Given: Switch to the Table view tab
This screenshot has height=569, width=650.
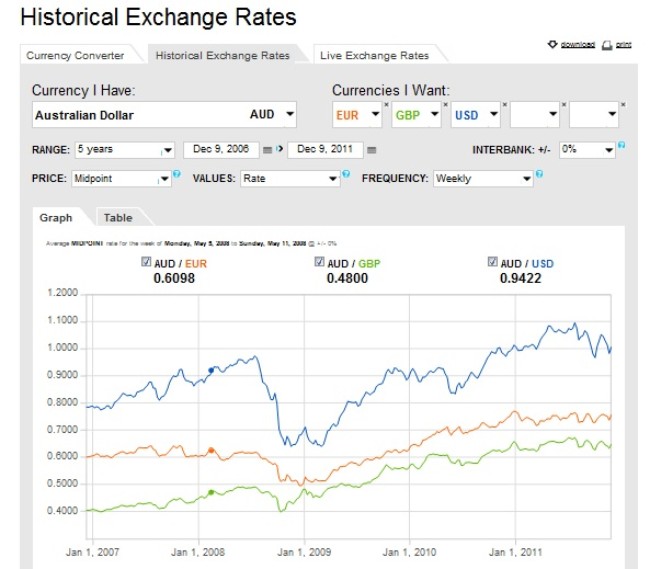Looking at the screenshot, I should coord(118,217).
